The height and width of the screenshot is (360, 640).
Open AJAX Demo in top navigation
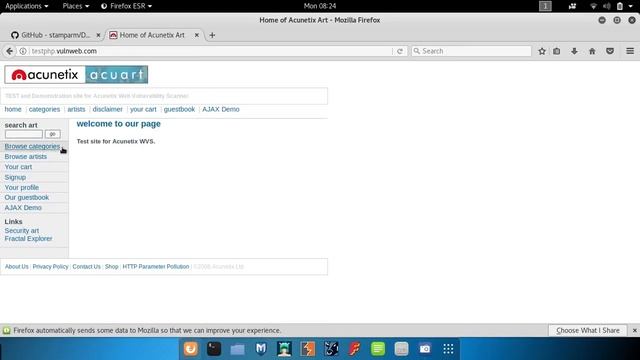click(221, 109)
